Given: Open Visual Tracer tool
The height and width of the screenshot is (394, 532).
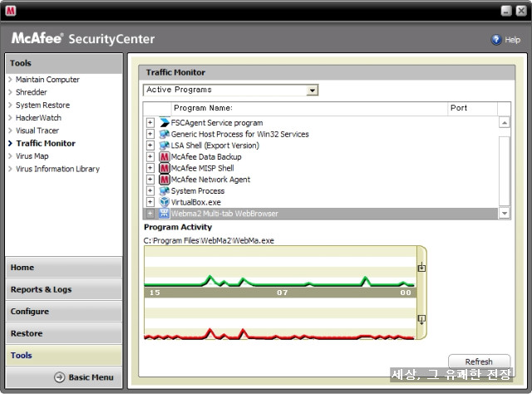Looking at the screenshot, I should (37, 131).
